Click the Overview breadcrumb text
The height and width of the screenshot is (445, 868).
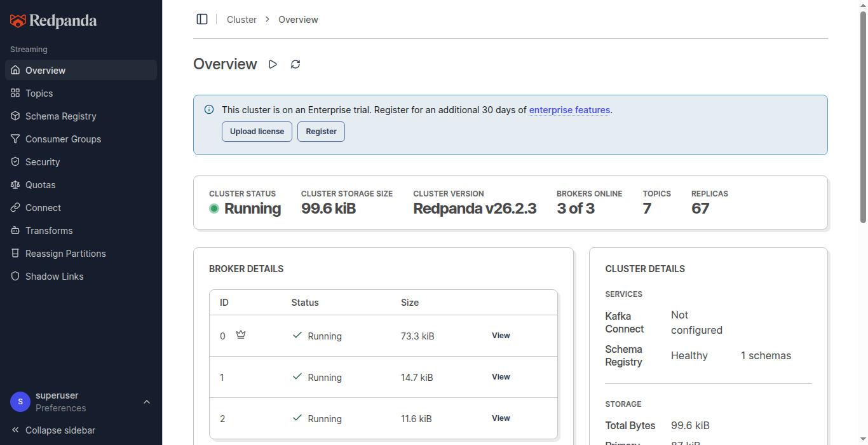298,20
